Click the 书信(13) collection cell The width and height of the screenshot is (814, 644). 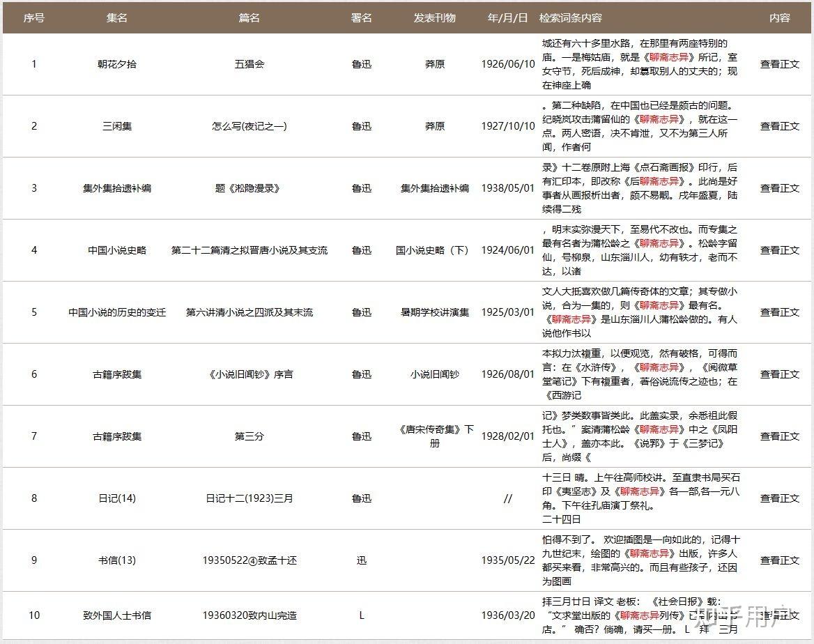coord(117,560)
